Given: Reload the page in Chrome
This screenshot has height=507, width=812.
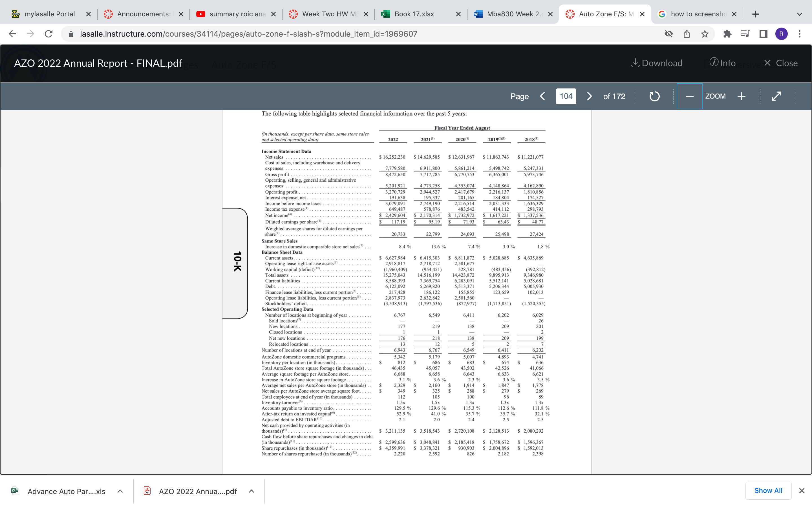Looking at the screenshot, I should (x=48, y=34).
